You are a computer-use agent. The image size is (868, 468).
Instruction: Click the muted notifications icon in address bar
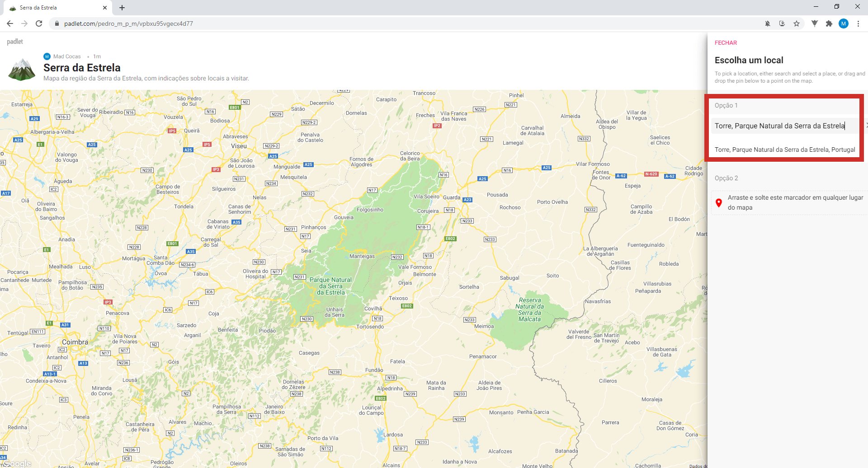(x=768, y=23)
